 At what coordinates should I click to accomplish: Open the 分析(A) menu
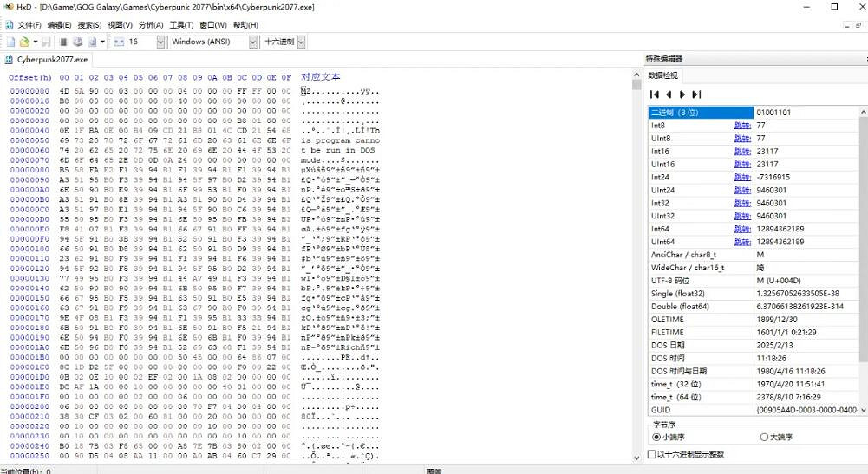point(150,24)
